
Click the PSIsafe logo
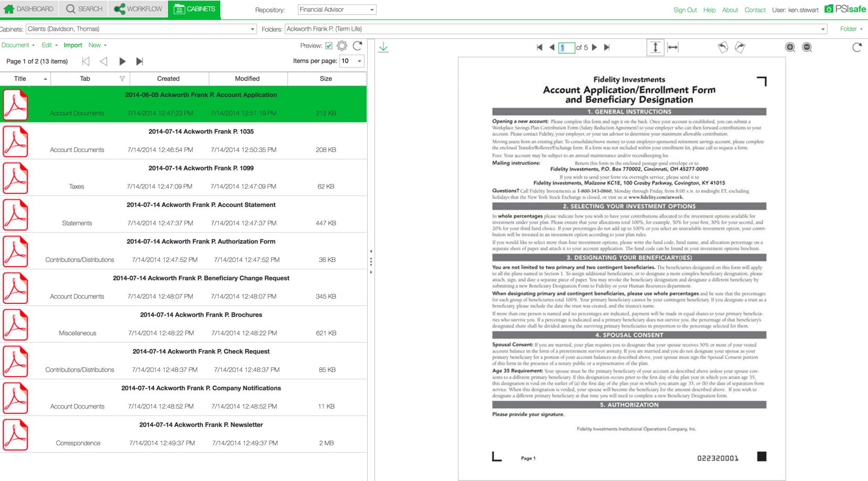(845, 9)
